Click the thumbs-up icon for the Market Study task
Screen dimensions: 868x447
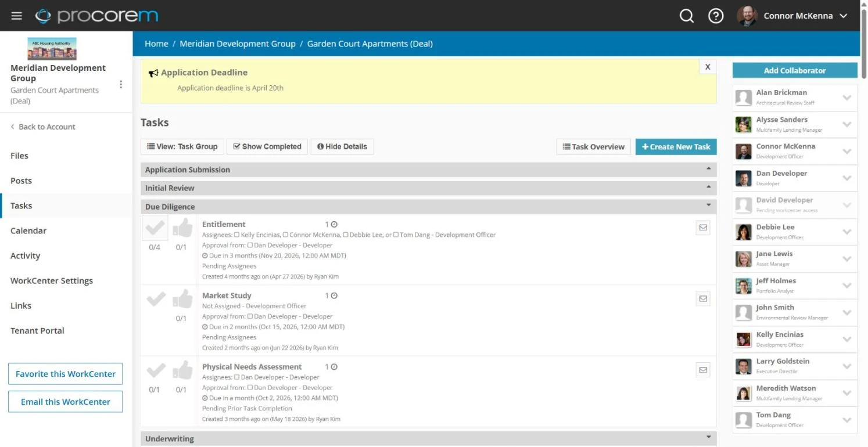(x=182, y=299)
